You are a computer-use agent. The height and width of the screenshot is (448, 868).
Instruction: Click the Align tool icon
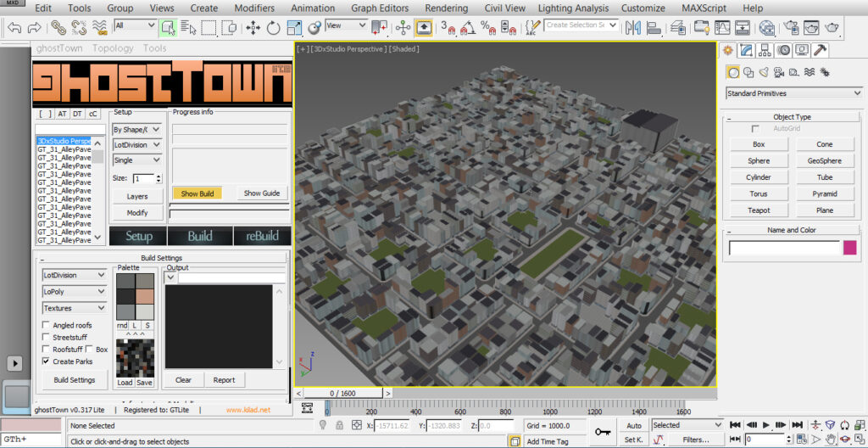(x=654, y=27)
